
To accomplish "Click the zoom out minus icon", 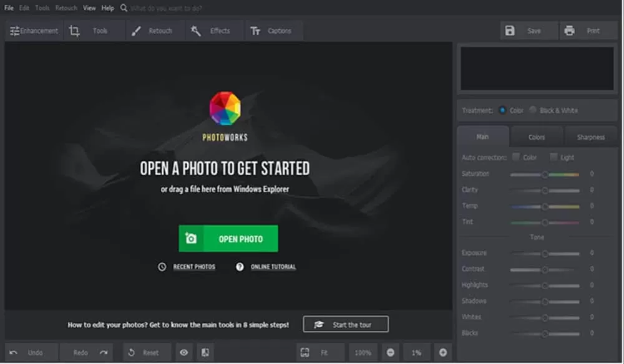I will 391,353.
